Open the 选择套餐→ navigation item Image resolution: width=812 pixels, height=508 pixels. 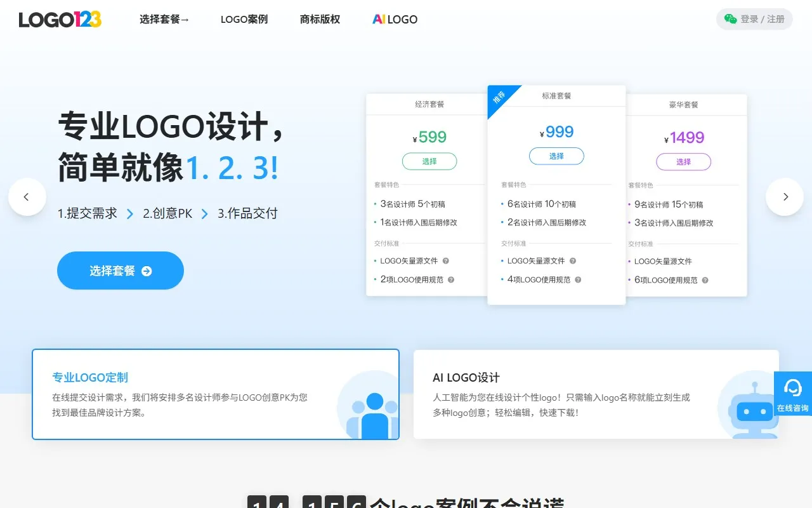164,19
